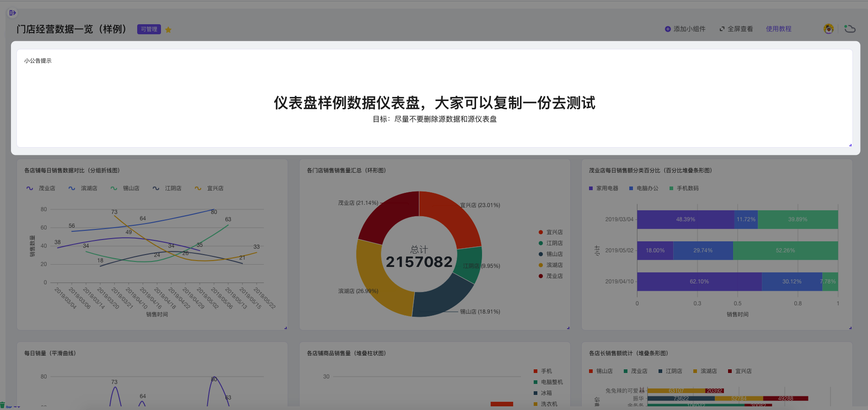Screen dimensions: 868x410
Task: Click the cloud sync status icon
Action: [850, 29]
